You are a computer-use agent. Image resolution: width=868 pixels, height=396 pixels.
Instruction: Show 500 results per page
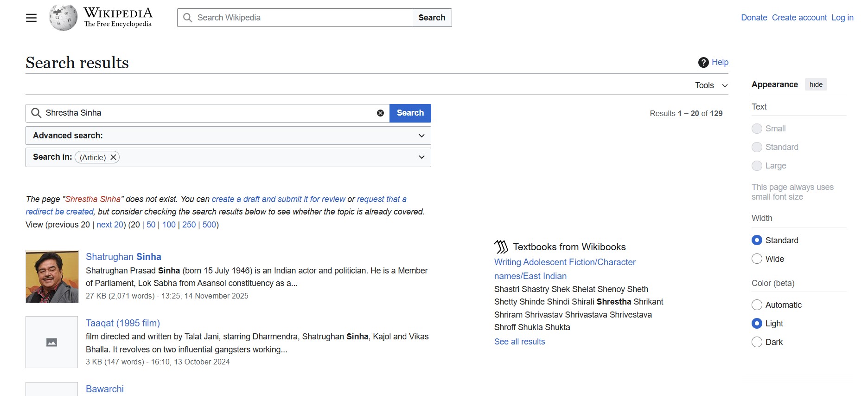[209, 225]
